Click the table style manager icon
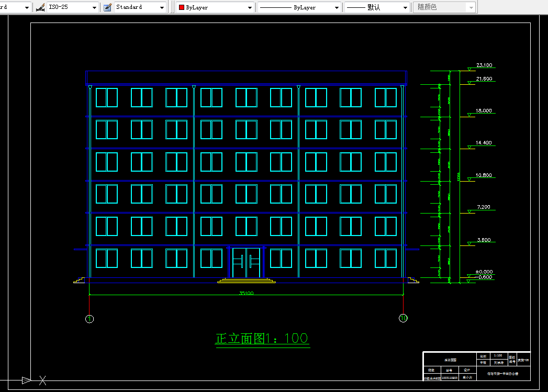 [x=108, y=7]
